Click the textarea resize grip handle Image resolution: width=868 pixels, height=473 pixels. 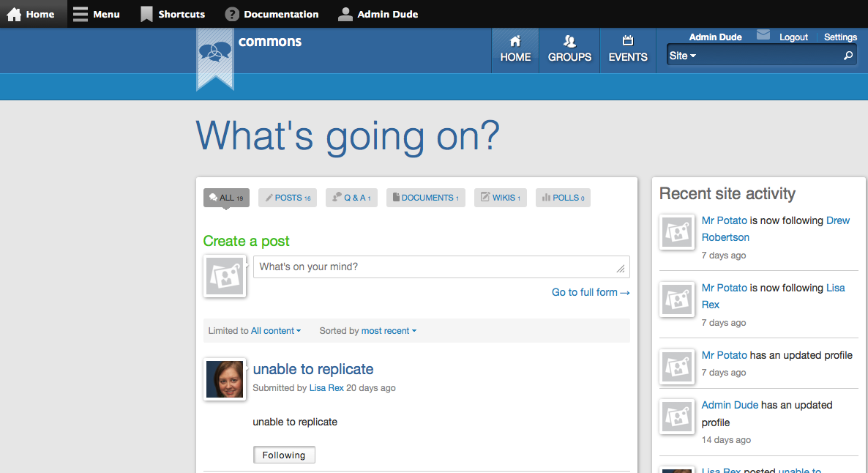(x=621, y=269)
